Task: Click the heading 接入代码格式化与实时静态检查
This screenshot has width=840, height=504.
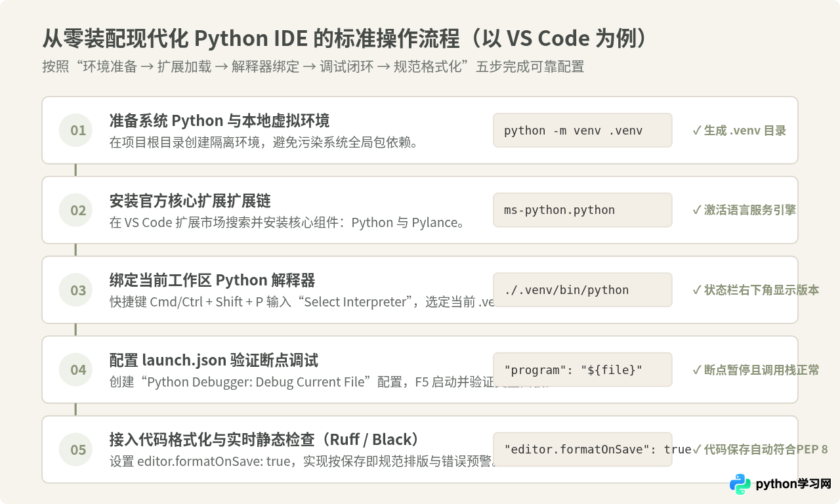Action: [264, 440]
